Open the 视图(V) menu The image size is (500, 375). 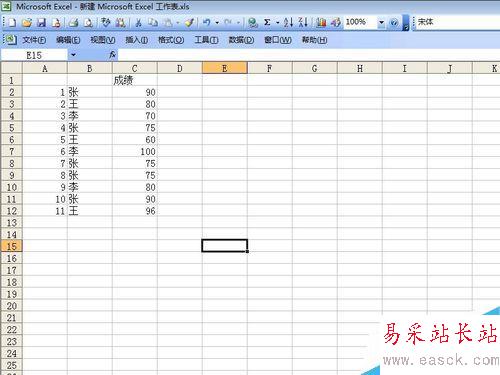coord(103,40)
